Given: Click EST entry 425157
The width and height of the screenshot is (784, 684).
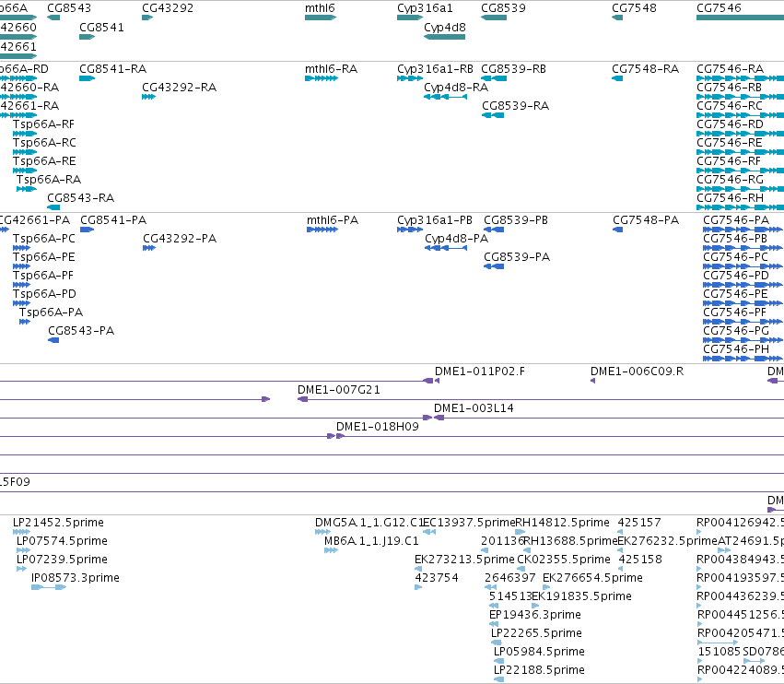Looking at the screenshot, I should point(639,523).
